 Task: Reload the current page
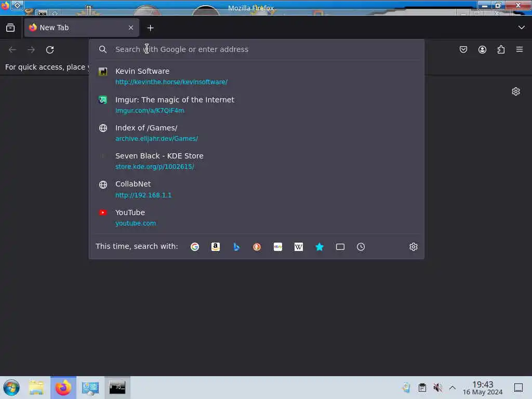(x=50, y=50)
